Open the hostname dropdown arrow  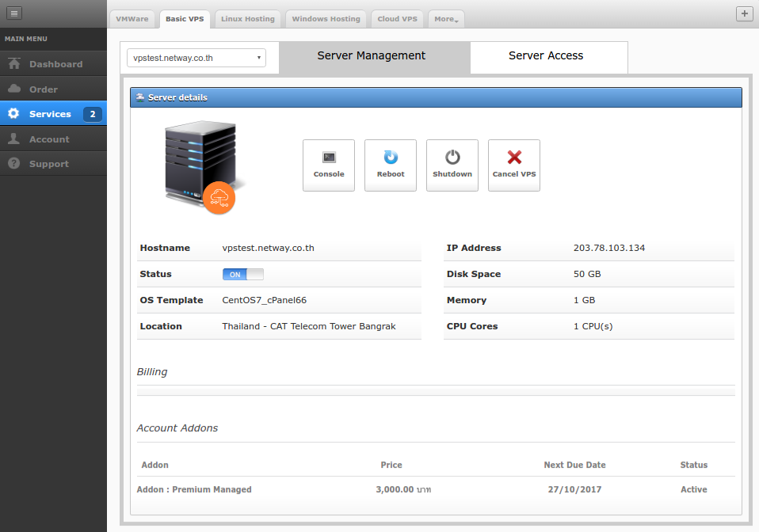[258, 58]
